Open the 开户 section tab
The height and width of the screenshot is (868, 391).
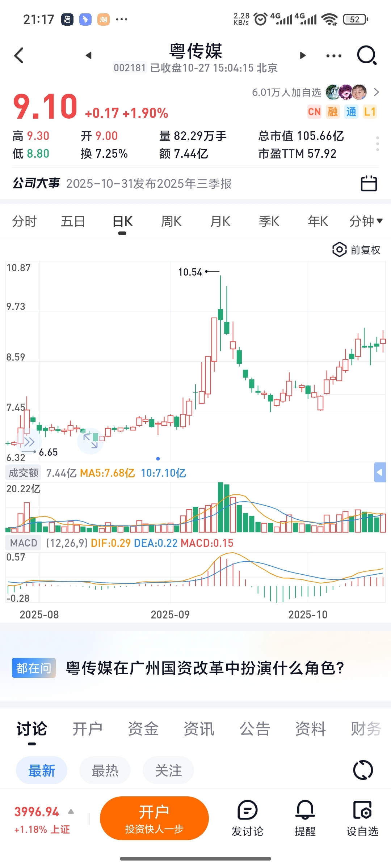coord(87,729)
